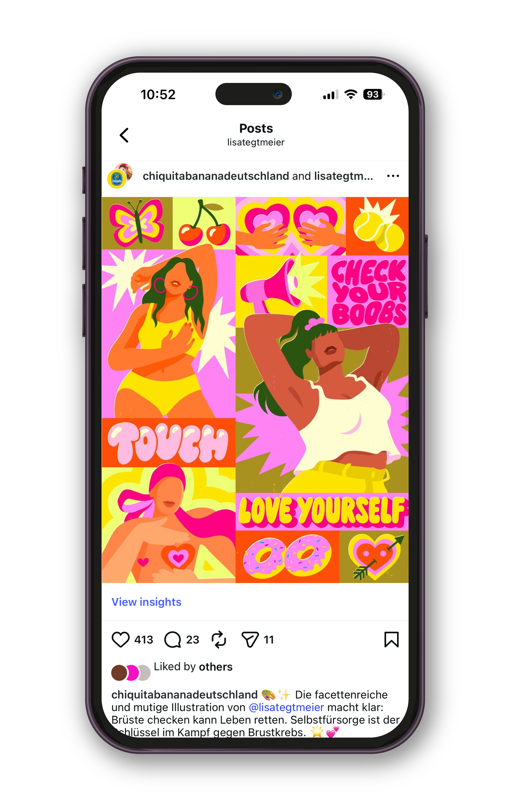516x812 pixels.
Task: Open View insights link
Action: click(146, 602)
